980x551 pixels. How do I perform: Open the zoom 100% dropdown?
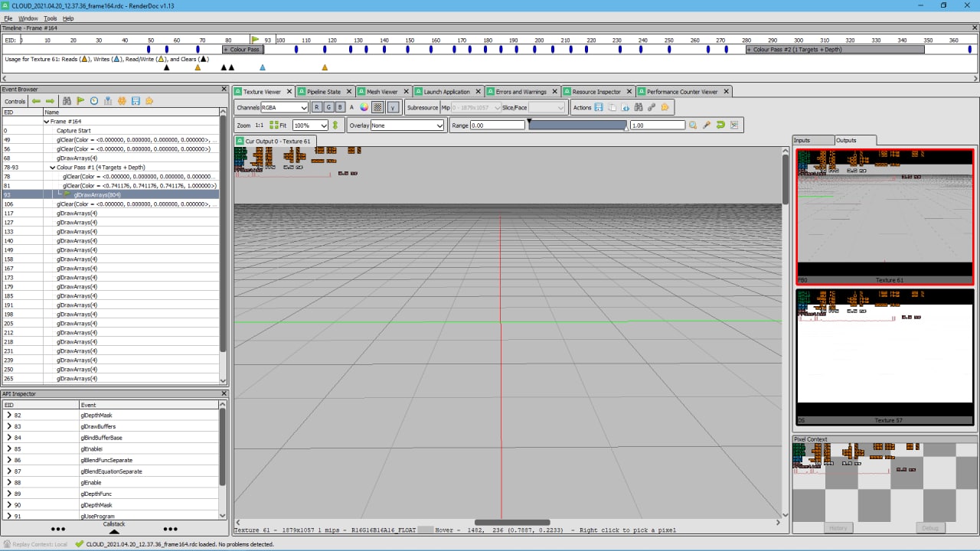(310, 125)
